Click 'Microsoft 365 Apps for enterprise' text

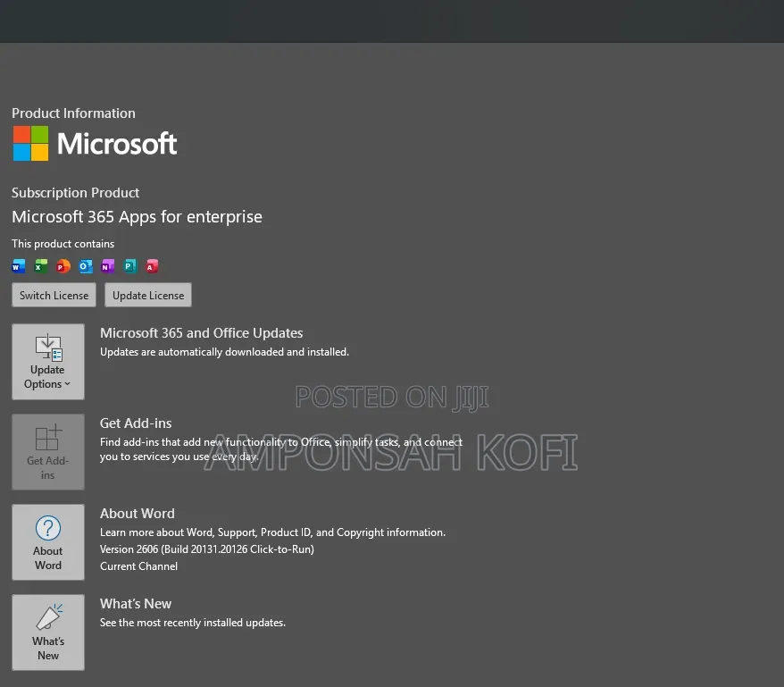137,217
